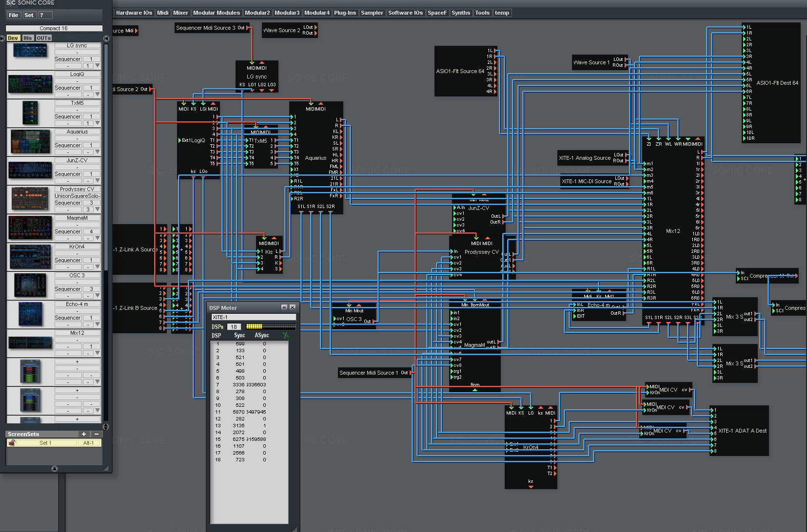The height and width of the screenshot is (532, 807).
Task: Open the Synths menu
Action: 461,13
